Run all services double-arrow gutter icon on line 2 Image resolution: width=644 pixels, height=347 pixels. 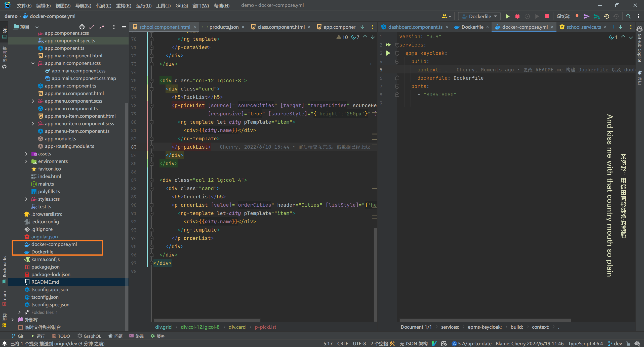(388, 45)
